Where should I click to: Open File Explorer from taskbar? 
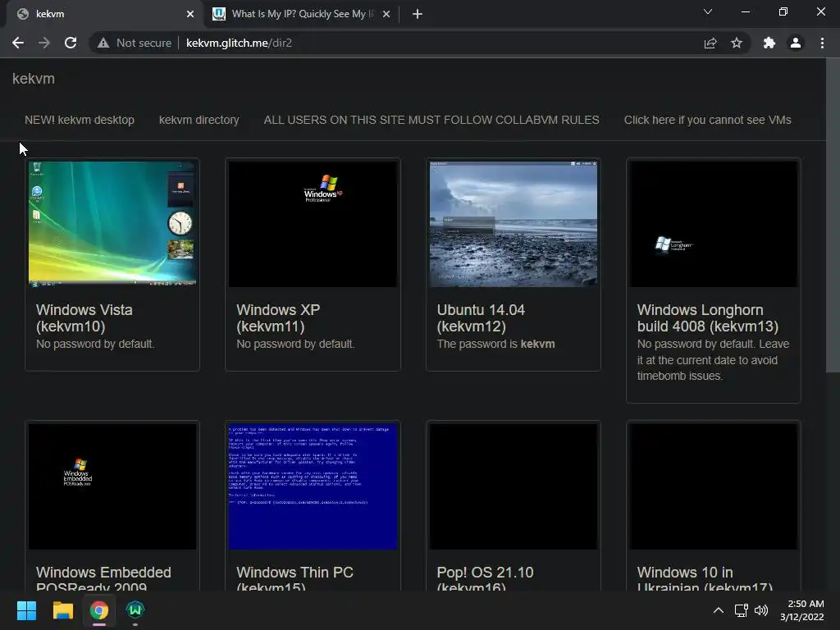click(x=62, y=610)
